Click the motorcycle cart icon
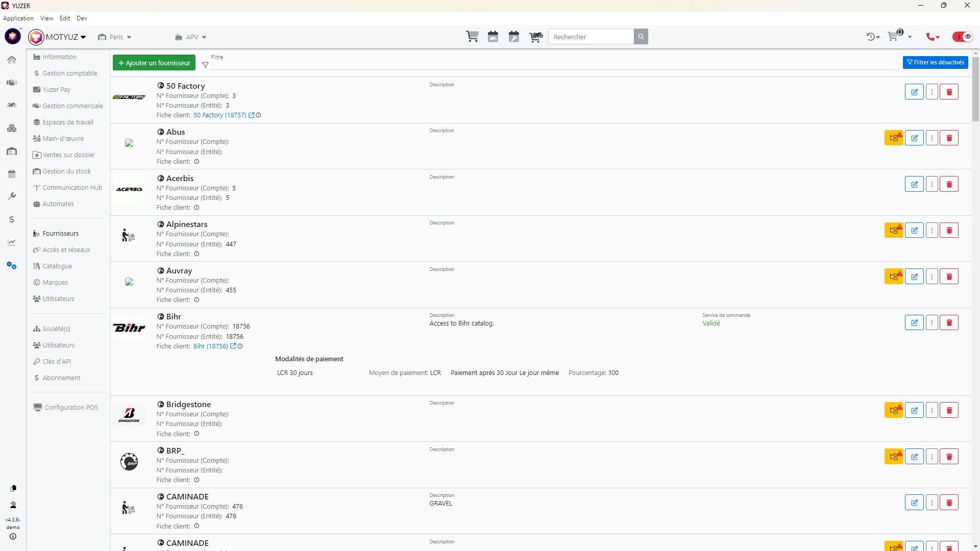 [535, 37]
